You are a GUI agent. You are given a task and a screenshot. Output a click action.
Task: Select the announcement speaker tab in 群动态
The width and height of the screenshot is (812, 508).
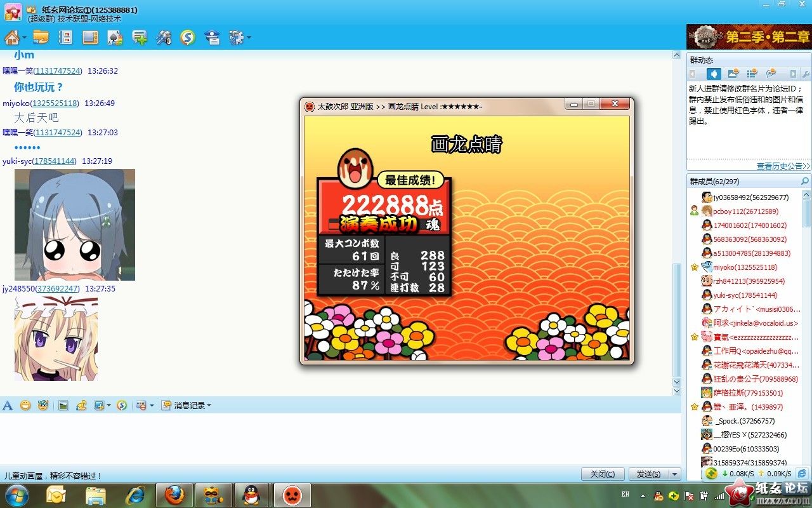pyautogui.click(x=714, y=74)
